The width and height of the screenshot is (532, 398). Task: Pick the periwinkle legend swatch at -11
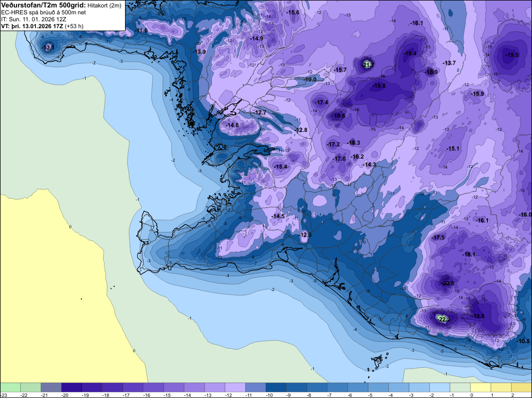[x=255, y=387]
